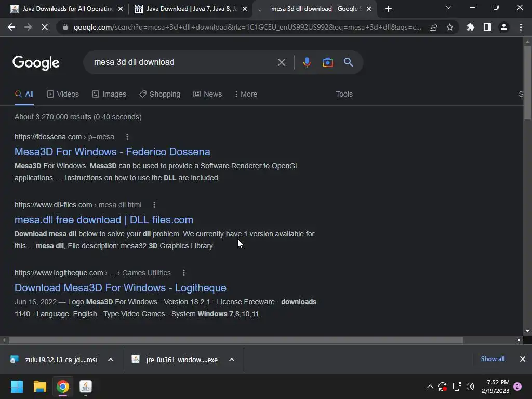The width and height of the screenshot is (532, 399).
Task: Open Chrome extensions puzzle icon
Action: [x=470, y=27]
